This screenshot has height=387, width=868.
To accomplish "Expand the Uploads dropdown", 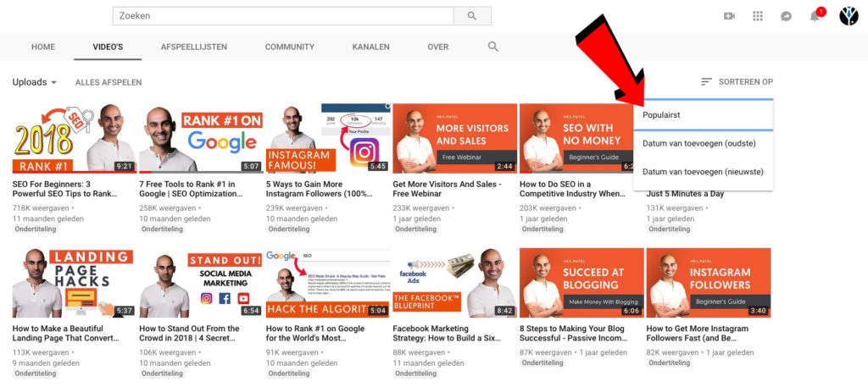I will click(x=34, y=82).
